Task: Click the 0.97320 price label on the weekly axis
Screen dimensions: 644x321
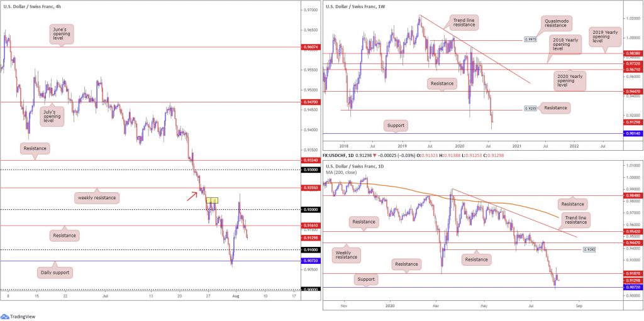Action: [x=634, y=64]
